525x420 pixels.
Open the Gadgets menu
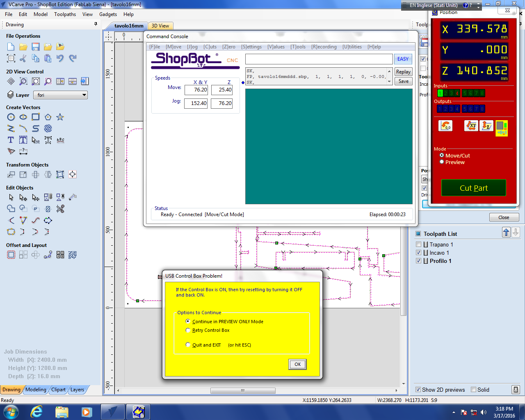pos(108,14)
